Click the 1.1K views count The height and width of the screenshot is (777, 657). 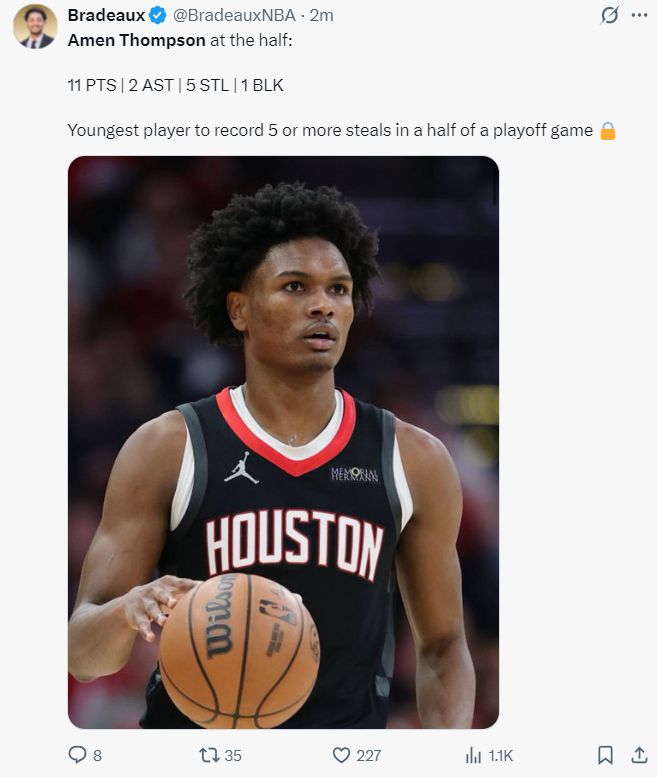tap(500, 755)
